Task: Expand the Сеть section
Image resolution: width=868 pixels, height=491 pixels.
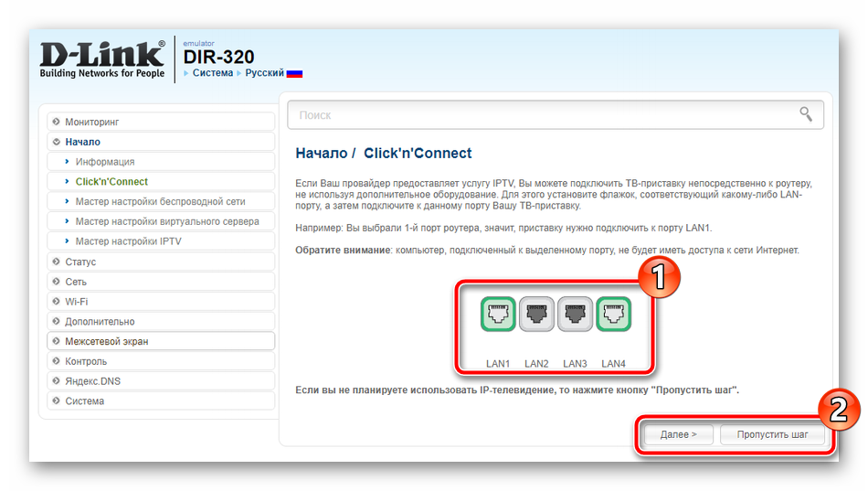Action: click(x=161, y=282)
